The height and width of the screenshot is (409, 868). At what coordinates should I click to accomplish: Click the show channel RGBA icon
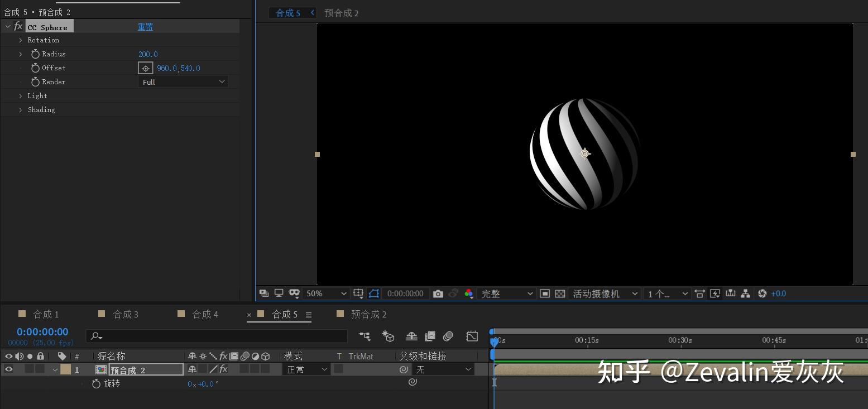point(469,293)
